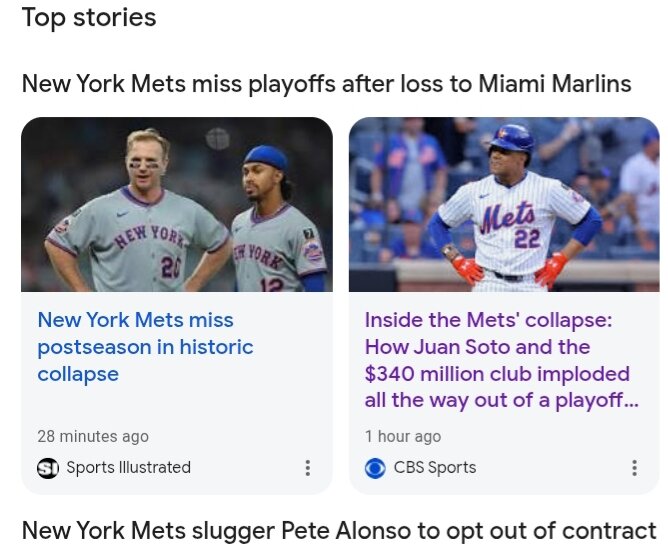Image resolution: width=668 pixels, height=548 pixels.
Task: Click the '28 minutes ago' timestamp
Action: pyautogui.click(x=93, y=436)
